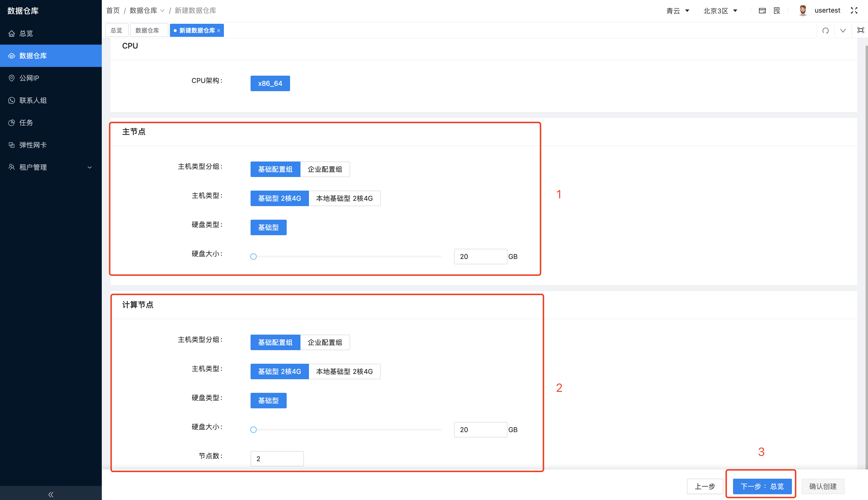This screenshot has width=868, height=500.
Task: Open the 北京3区 zone selector
Action: click(x=720, y=11)
